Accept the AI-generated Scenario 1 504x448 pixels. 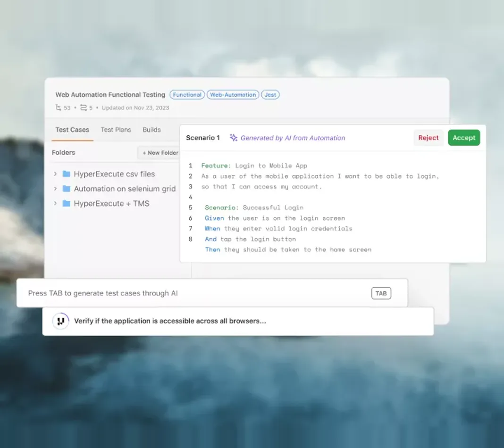(x=464, y=138)
